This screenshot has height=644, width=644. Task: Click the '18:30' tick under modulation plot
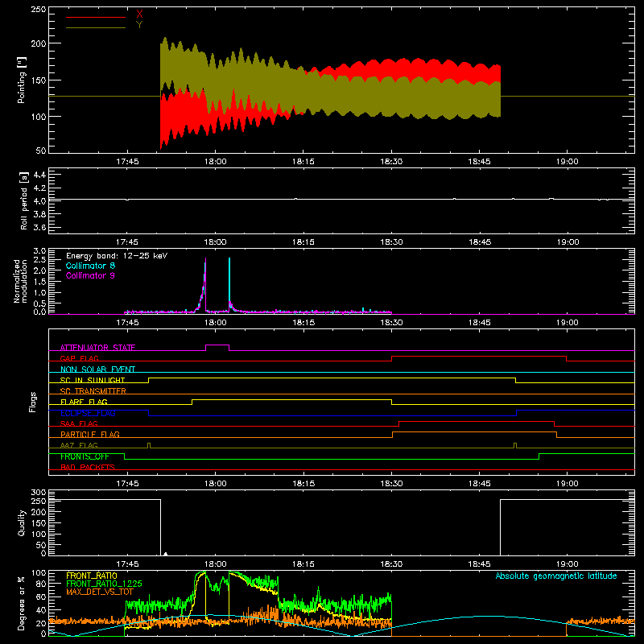coord(391,323)
